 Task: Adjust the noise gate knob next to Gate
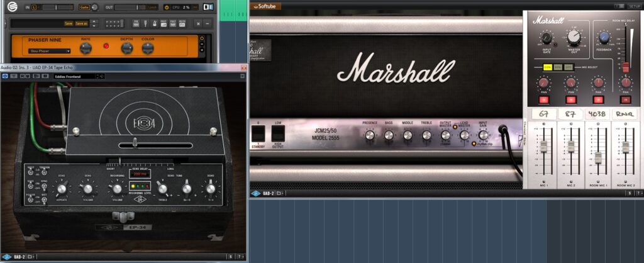(95, 8)
